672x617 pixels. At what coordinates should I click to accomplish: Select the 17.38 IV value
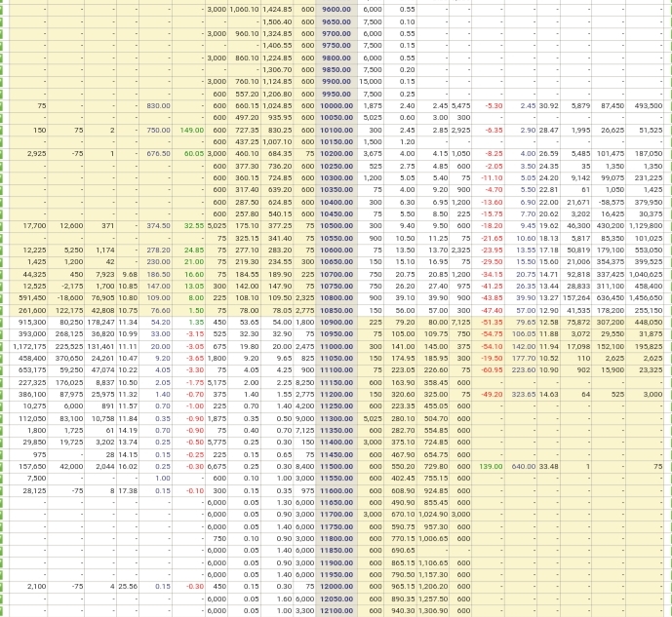tap(128, 491)
